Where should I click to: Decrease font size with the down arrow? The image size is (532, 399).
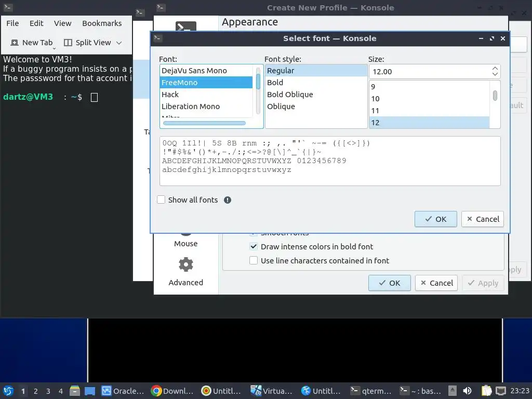[495, 74]
